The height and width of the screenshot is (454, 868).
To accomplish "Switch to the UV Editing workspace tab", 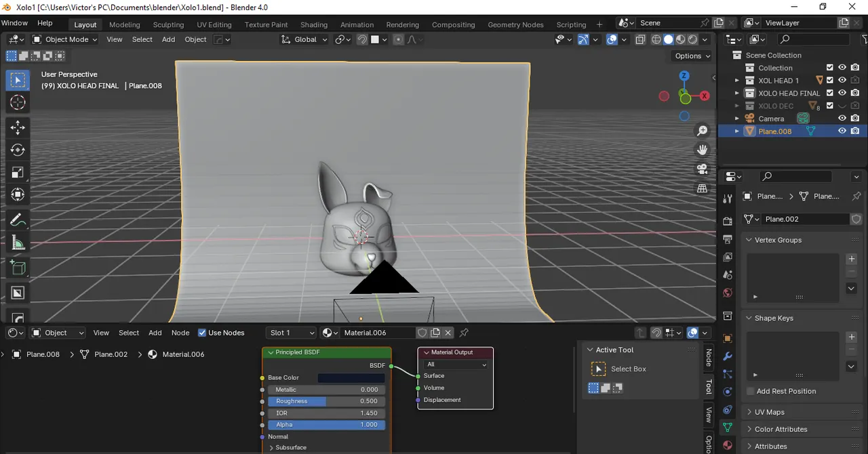I will click(214, 24).
